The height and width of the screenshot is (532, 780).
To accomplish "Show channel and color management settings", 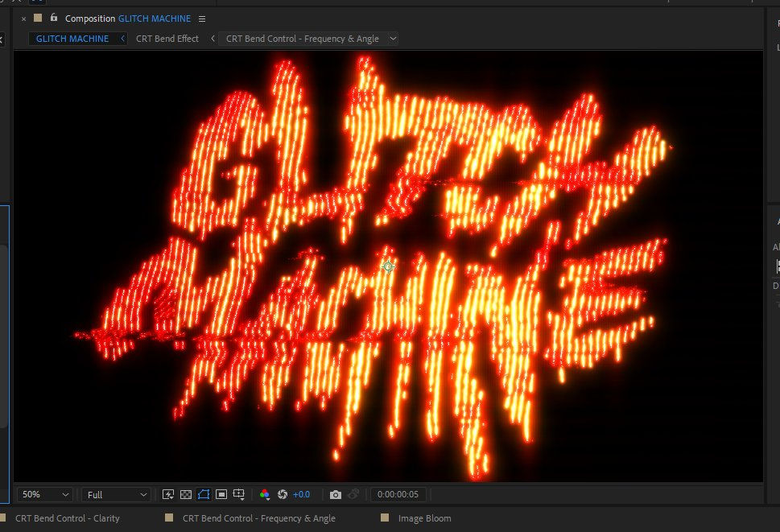I will (x=265, y=494).
